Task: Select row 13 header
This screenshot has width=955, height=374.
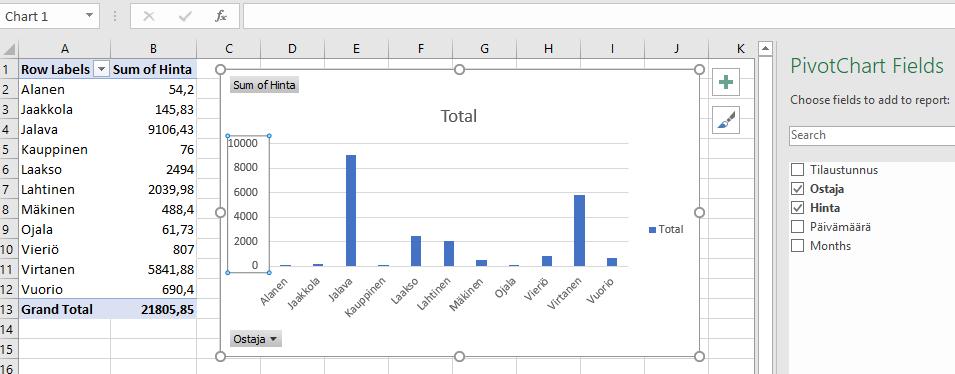Action: pos(9,309)
